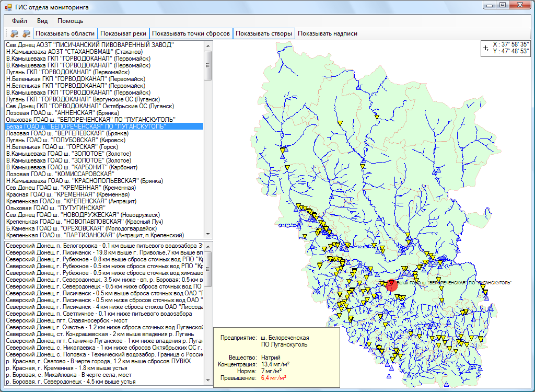535x392 pixels.
Task: Click the monitoring sites list scrollbar thumb
Action: pyautogui.click(x=208, y=269)
